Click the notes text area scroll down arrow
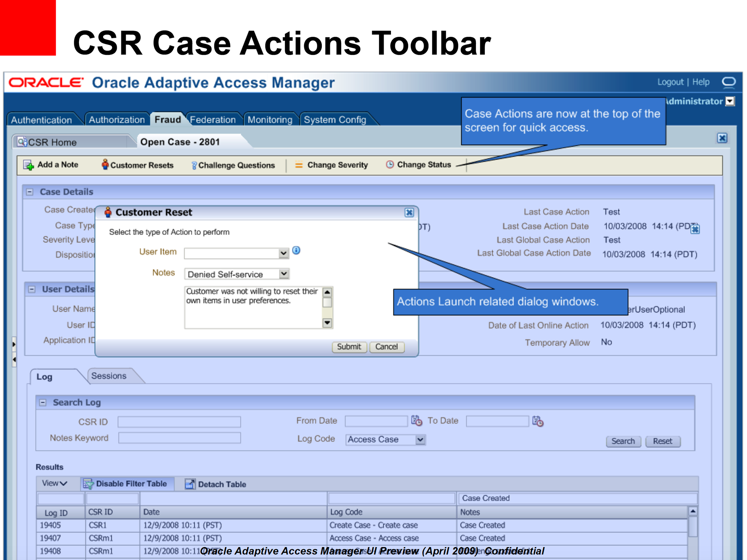747x560 pixels. (327, 322)
